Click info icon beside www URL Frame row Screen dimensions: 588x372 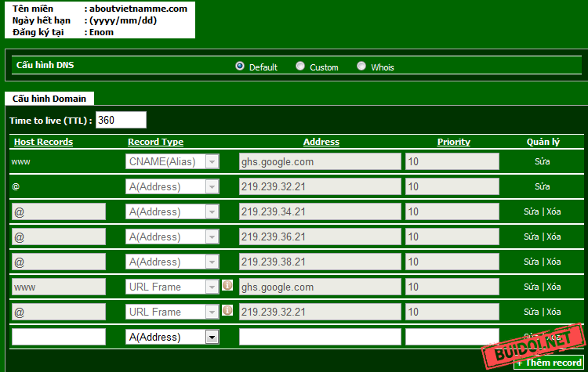[227, 286]
